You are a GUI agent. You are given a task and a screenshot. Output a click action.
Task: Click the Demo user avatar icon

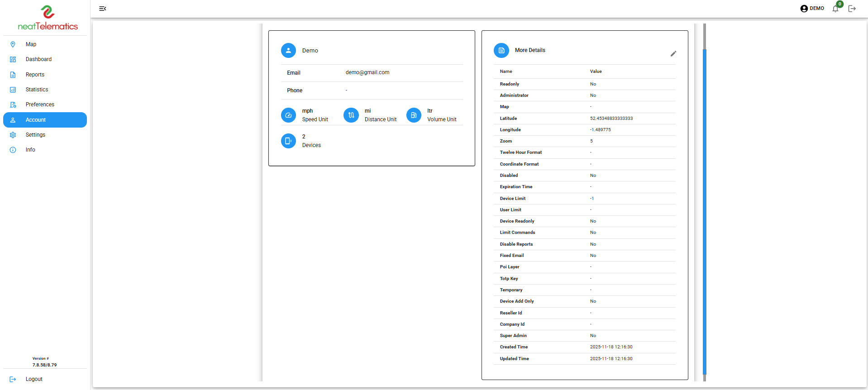tap(288, 51)
